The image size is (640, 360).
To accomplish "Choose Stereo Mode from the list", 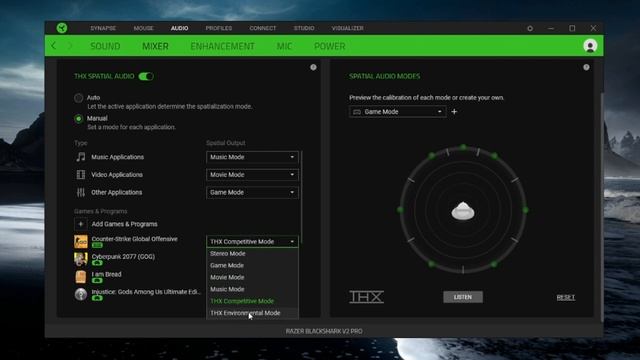I will tap(252, 253).
